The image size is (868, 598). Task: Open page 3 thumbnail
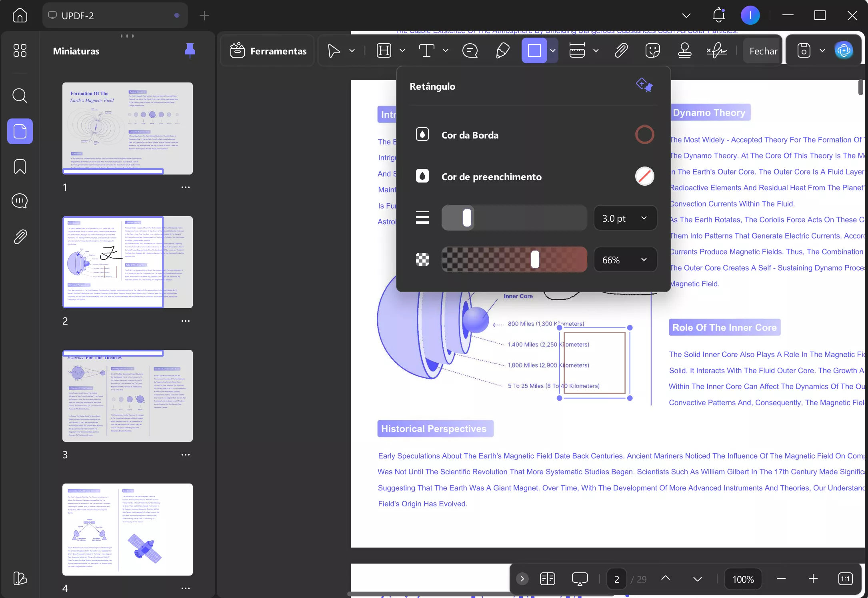click(x=128, y=396)
